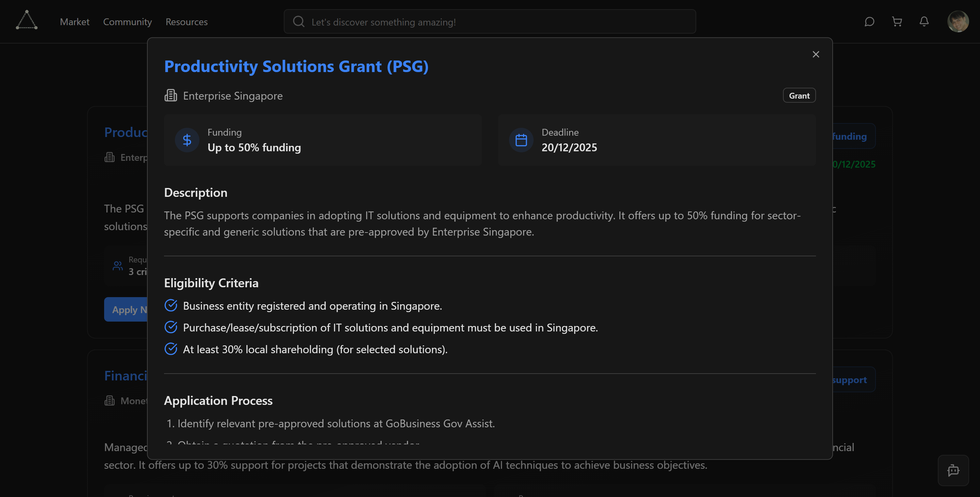Image resolution: width=980 pixels, height=497 pixels.
Task: Click the 20/12/2025 deadline value
Action: [569, 148]
